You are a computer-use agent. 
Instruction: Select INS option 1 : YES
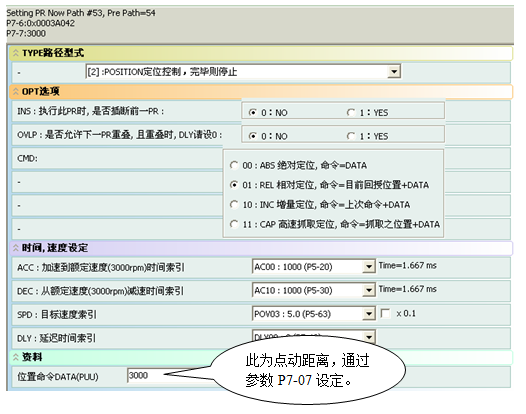(x=351, y=112)
